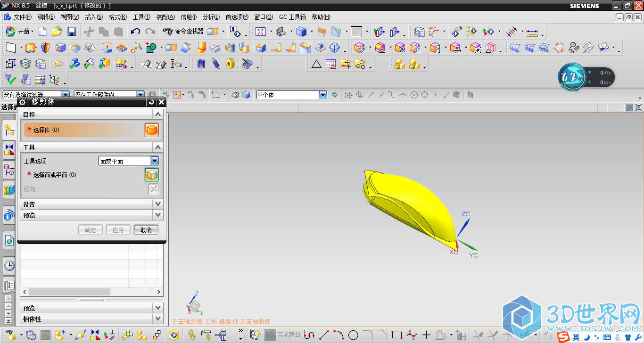644x343 pixels.
Task: Click the rectangle sketch tool
Action: click(397, 335)
